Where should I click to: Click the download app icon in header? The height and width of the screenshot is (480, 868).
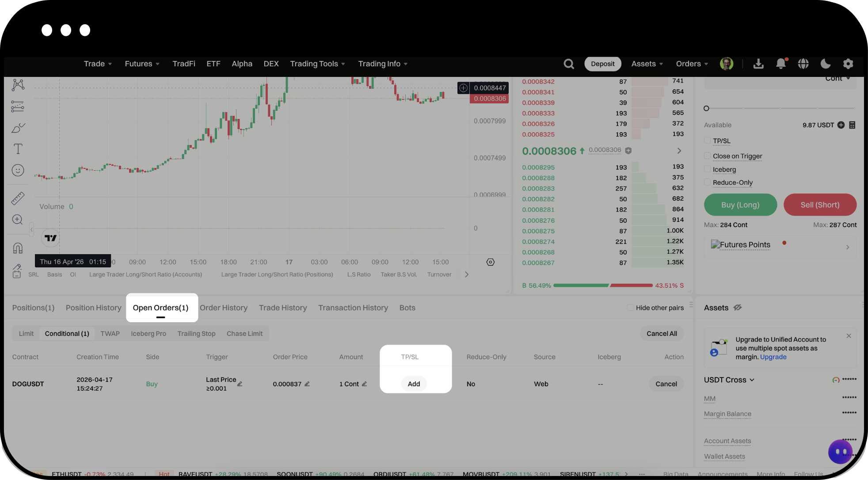758,64
